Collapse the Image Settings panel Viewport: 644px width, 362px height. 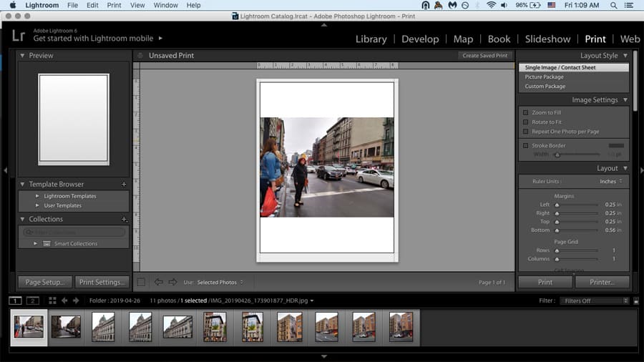pos(625,99)
